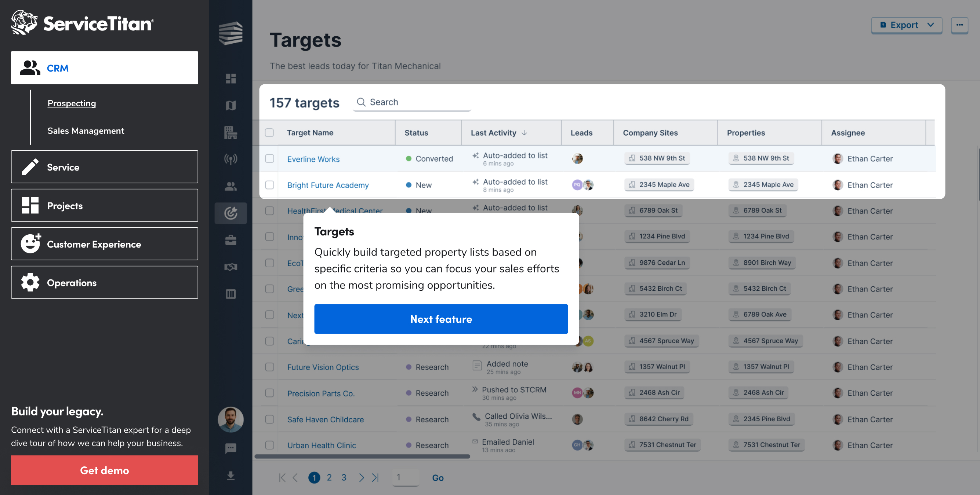
Task: Open the three-dot more options menu
Action: tap(959, 25)
